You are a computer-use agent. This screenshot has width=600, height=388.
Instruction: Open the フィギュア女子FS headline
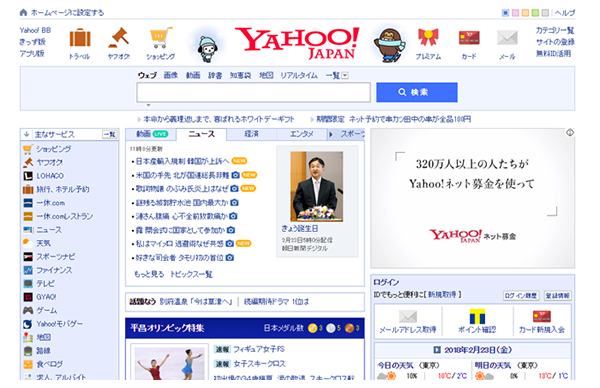259,349
